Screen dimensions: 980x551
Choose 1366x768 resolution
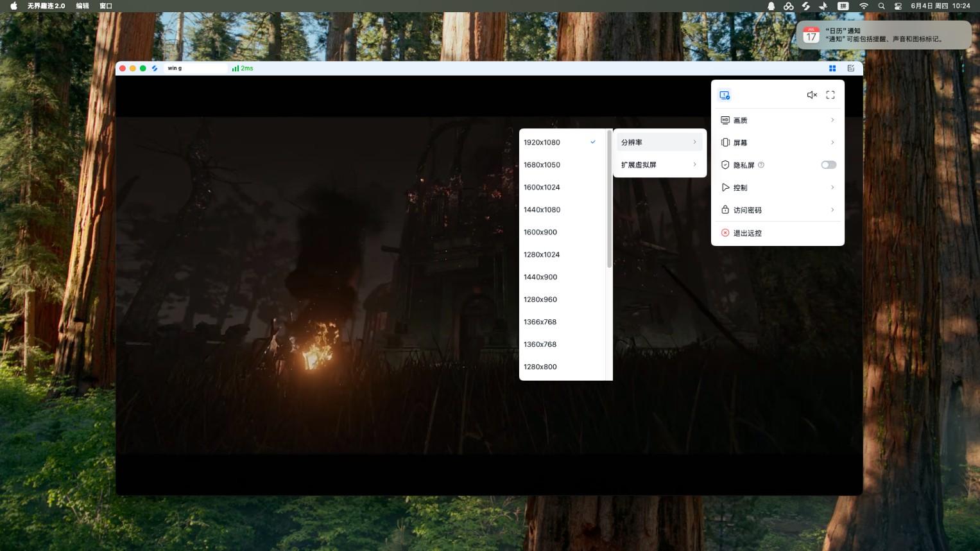[562, 322]
